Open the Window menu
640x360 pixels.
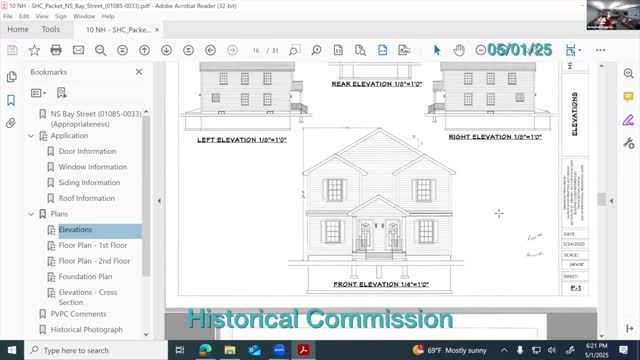tap(84, 16)
